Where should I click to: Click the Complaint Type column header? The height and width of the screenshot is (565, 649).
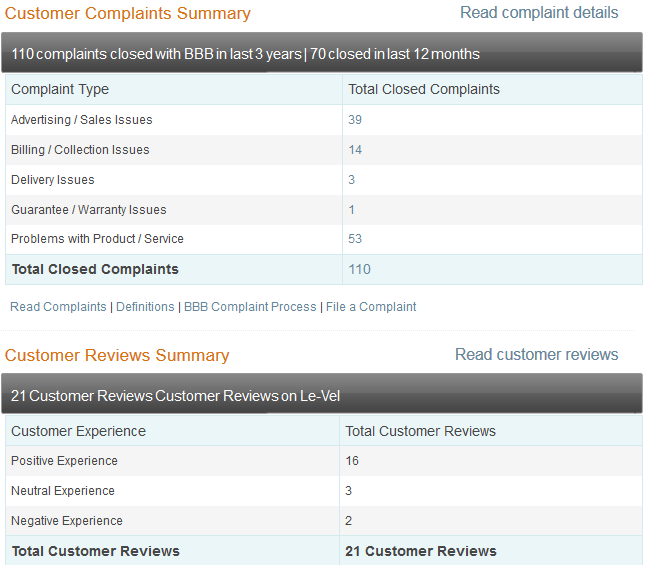(60, 90)
